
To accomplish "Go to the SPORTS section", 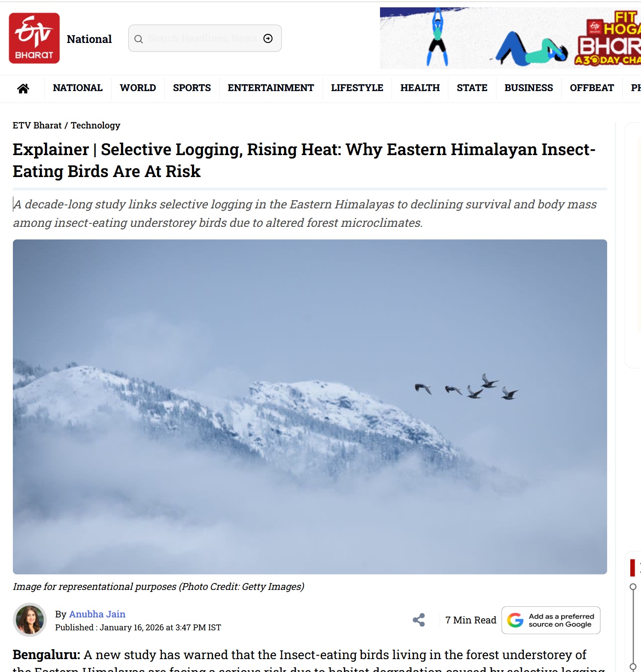I will pyautogui.click(x=192, y=88).
